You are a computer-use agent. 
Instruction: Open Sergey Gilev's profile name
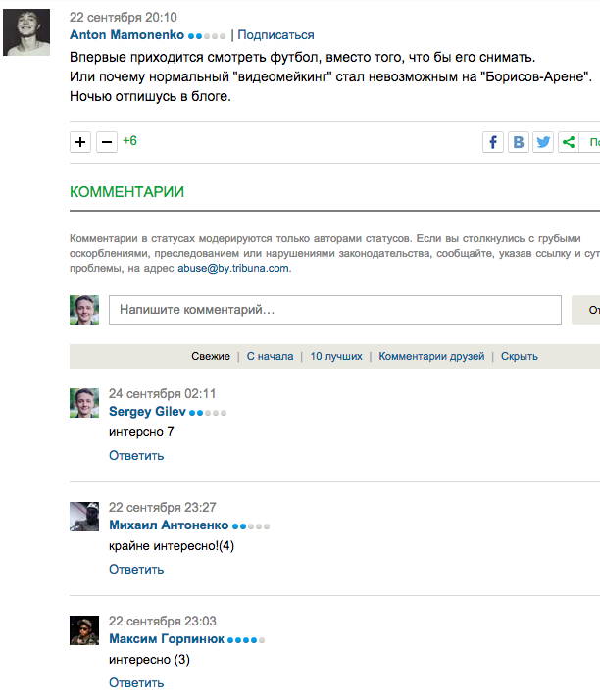point(147,412)
